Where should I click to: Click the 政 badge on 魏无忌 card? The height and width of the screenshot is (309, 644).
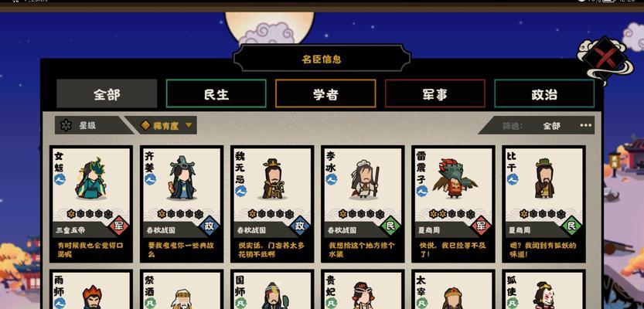300,226
